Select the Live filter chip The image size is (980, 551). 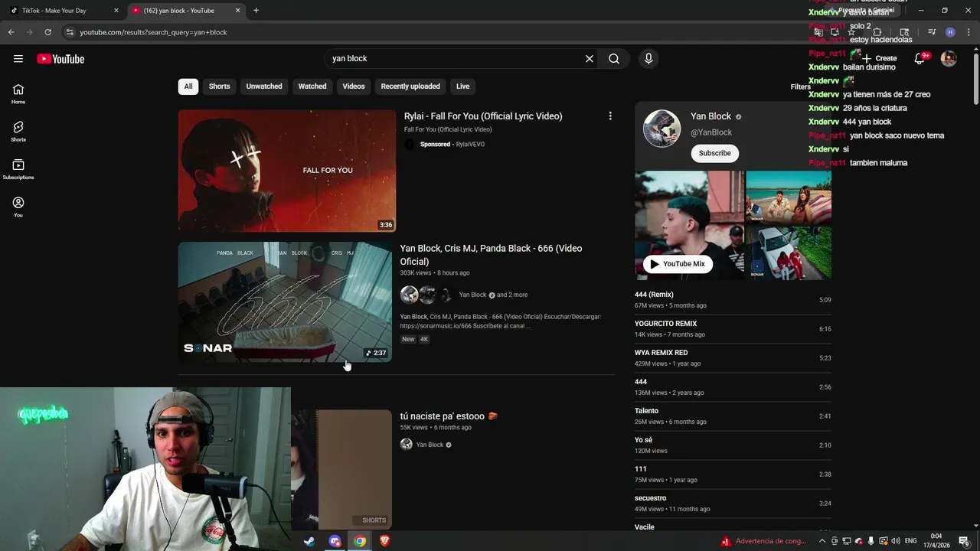pos(463,86)
